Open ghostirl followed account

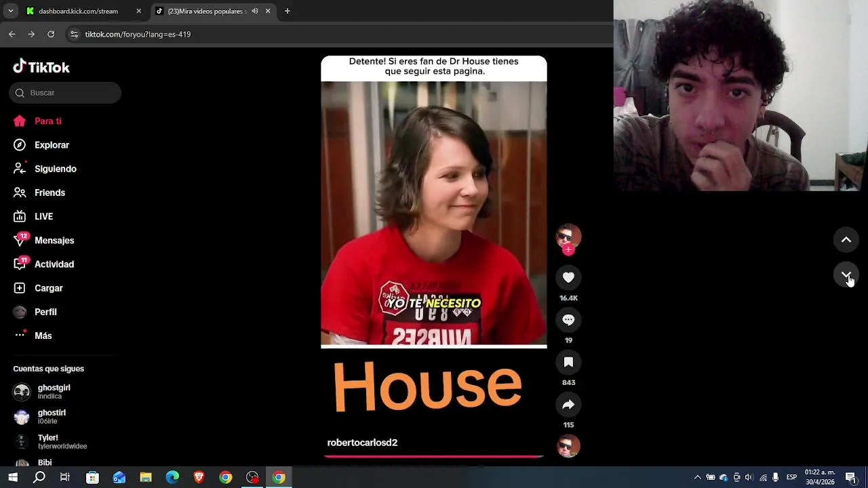coord(50,416)
